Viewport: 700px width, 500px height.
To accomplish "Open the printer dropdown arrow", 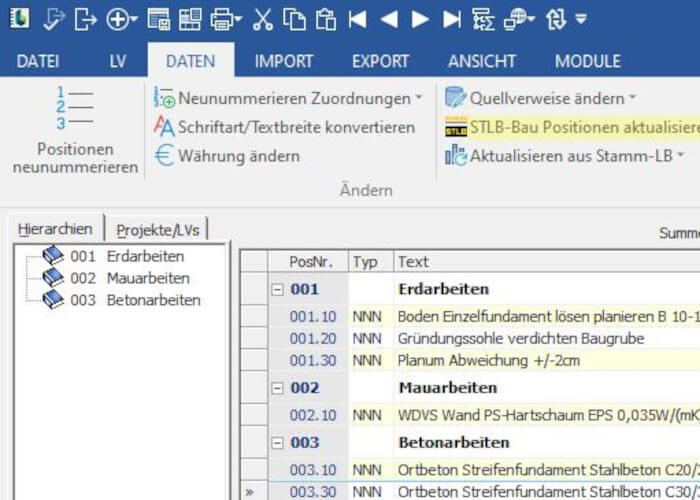I will [x=238, y=20].
